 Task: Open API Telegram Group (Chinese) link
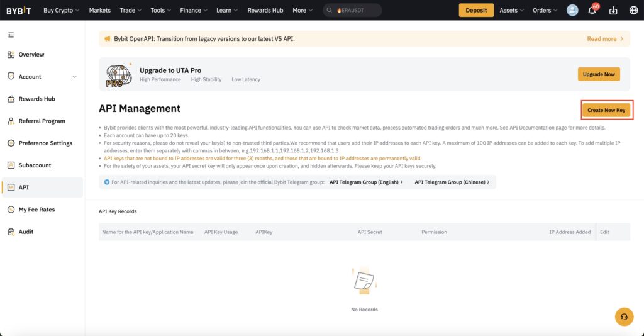pyautogui.click(x=452, y=182)
